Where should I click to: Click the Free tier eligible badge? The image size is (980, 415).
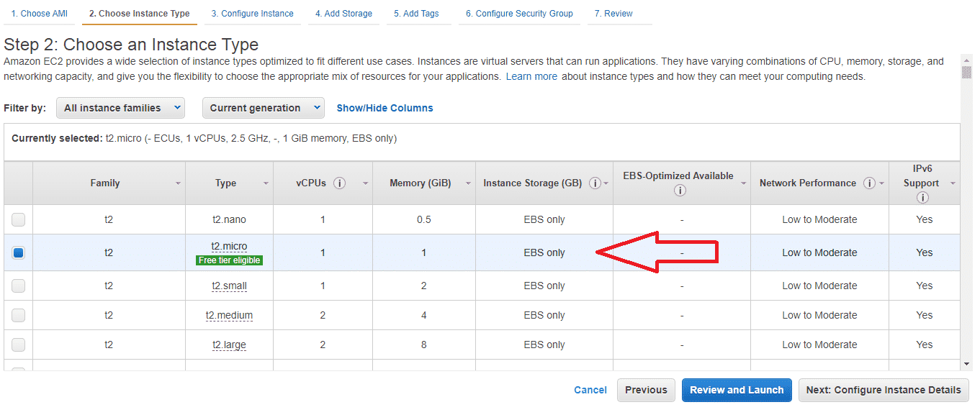(x=229, y=260)
